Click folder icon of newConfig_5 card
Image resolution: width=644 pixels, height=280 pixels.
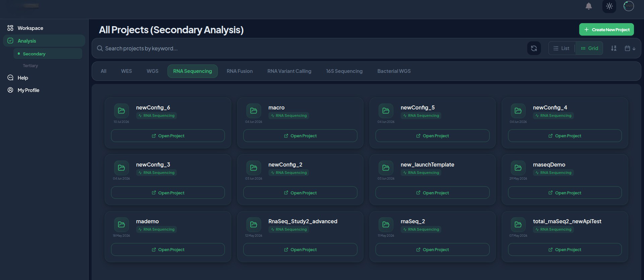coord(386,111)
